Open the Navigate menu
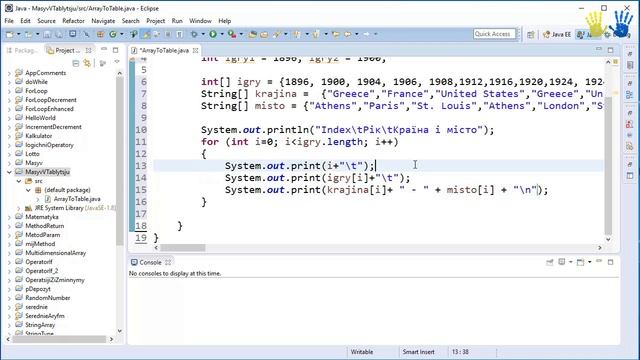Image resolution: width=640 pixels, height=360 pixels. pyautogui.click(x=103, y=21)
